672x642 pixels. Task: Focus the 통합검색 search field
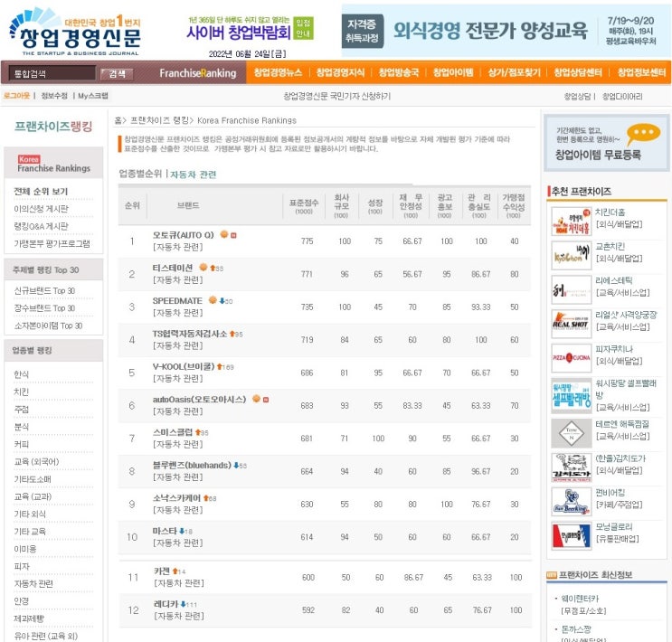coord(52,73)
